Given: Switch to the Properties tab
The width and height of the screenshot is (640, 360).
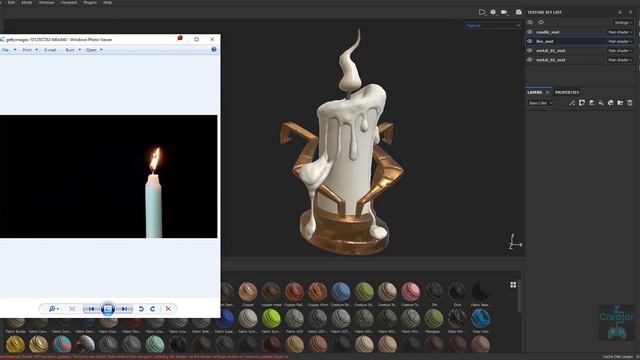Looking at the screenshot, I should (x=567, y=92).
